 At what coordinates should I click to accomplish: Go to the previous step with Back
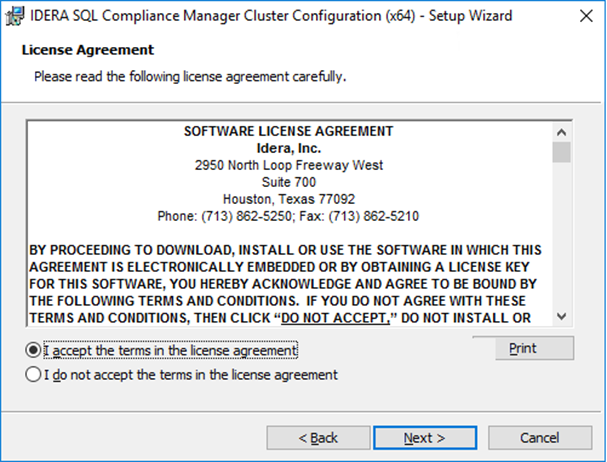click(x=317, y=438)
